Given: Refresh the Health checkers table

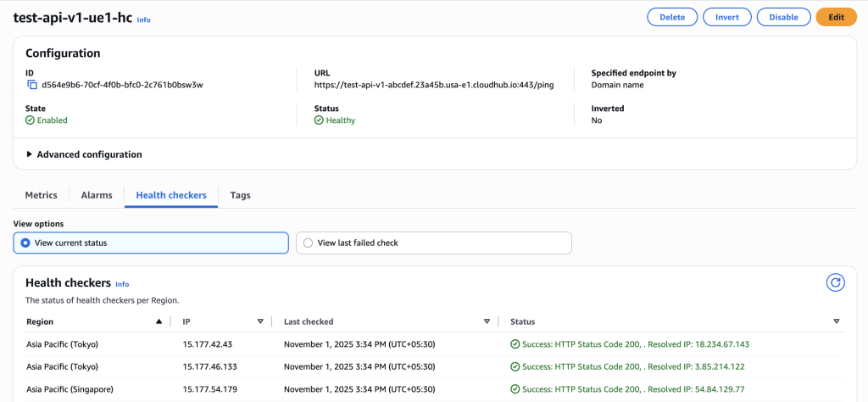Looking at the screenshot, I should [835, 283].
